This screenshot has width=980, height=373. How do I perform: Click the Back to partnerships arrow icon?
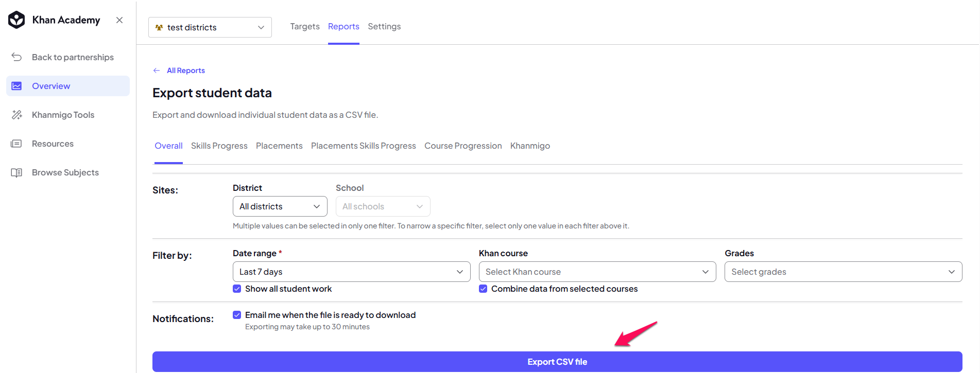pos(16,57)
